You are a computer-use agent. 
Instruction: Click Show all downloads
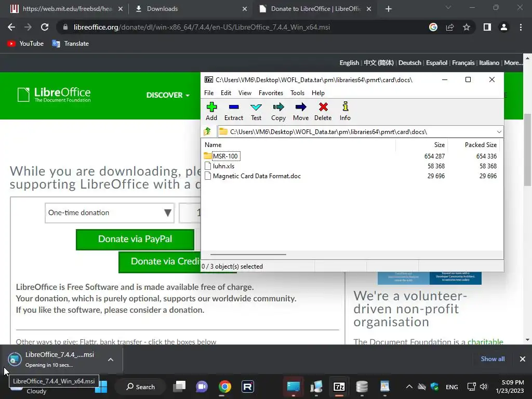[493, 359]
